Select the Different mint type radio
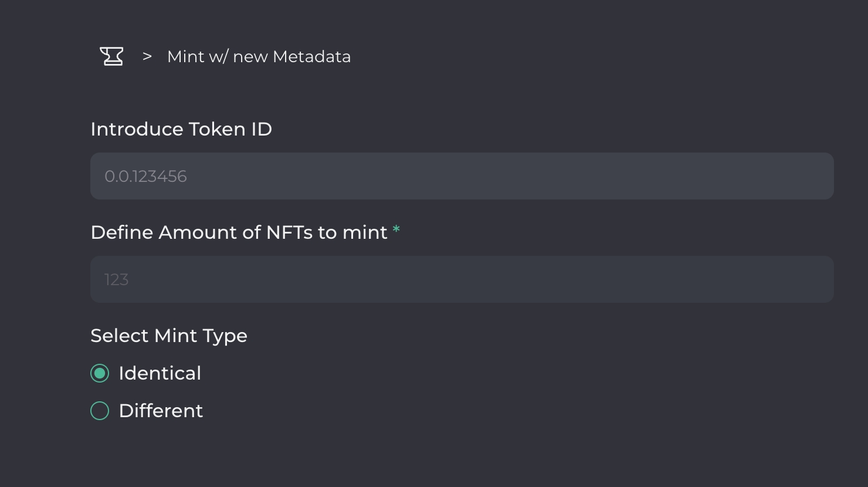 tap(100, 411)
